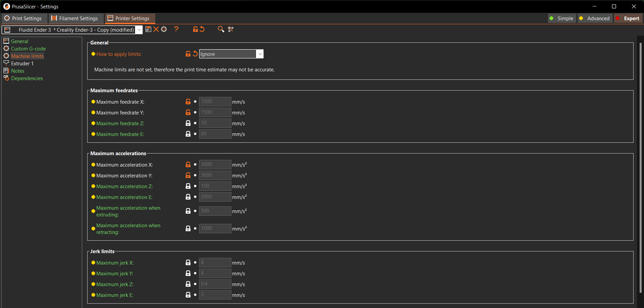Open Custom G-code page
Viewport: 644px width, 308px height.
click(x=28, y=49)
